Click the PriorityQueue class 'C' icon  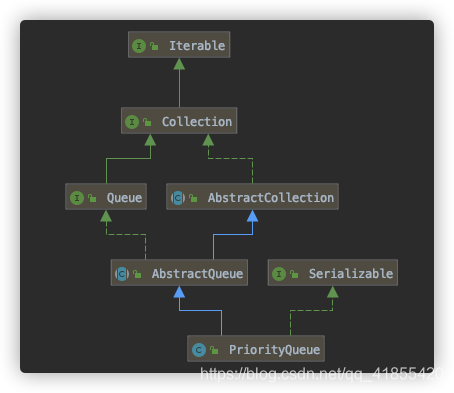[199, 350]
